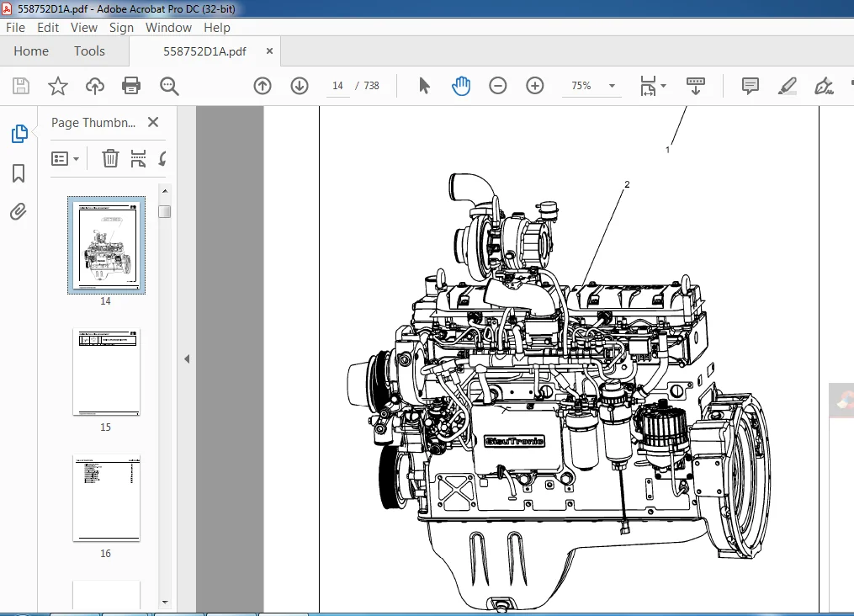854x616 pixels.
Task: Open the Help menu
Action: coord(217,27)
